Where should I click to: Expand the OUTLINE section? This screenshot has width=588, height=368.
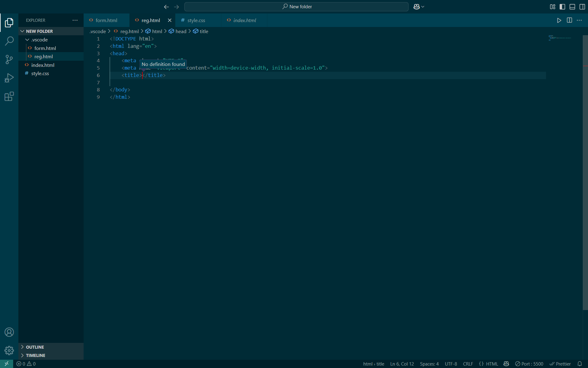[x=51, y=347]
